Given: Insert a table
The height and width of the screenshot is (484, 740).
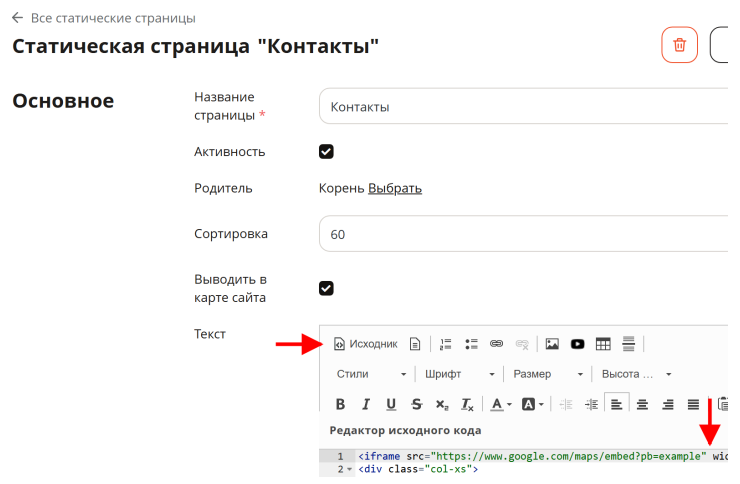Looking at the screenshot, I should pyautogui.click(x=603, y=344).
